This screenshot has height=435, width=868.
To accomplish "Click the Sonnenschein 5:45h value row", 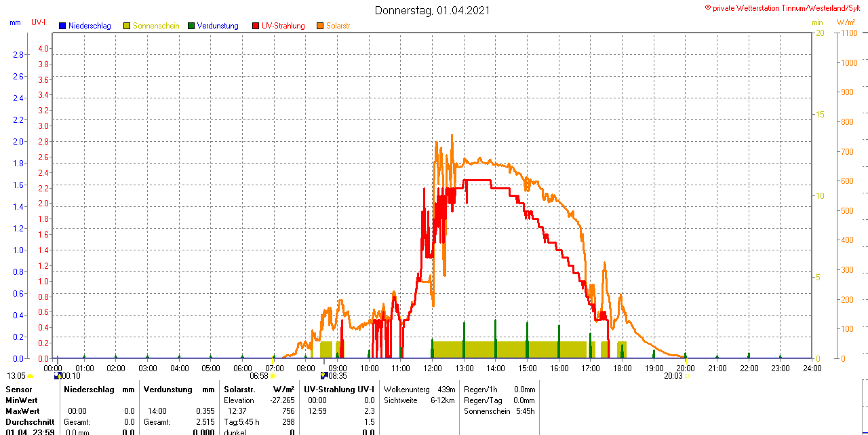I will coord(499,411).
